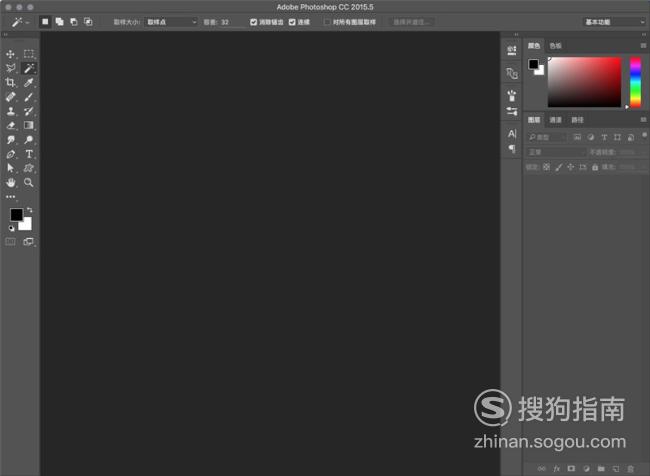Click the hue spectrum slider
650x476 pixels.
coord(635,82)
